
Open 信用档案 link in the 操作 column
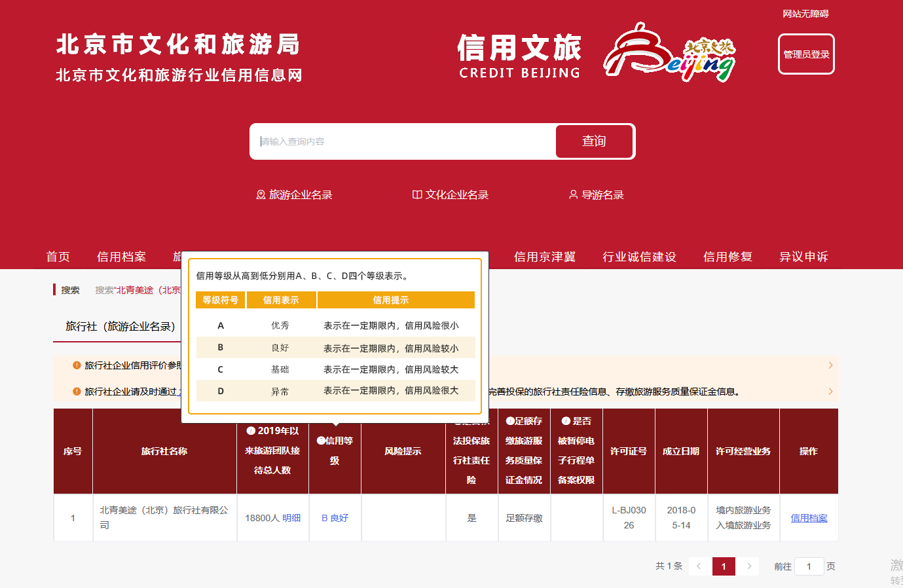[809, 518]
